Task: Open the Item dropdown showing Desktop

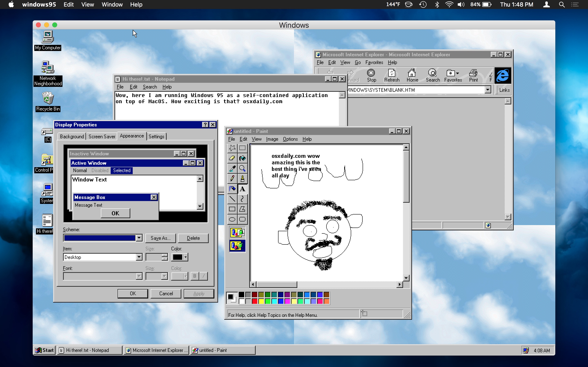Action: click(x=139, y=257)
